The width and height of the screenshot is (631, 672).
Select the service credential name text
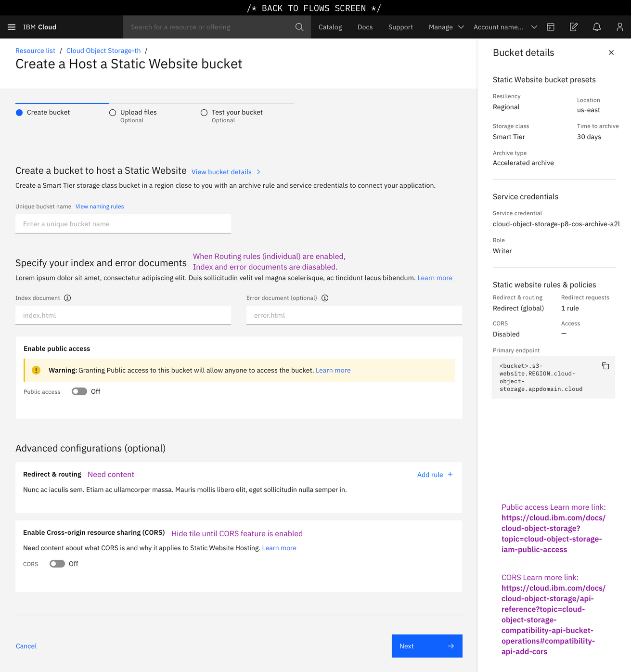[556, 224]
